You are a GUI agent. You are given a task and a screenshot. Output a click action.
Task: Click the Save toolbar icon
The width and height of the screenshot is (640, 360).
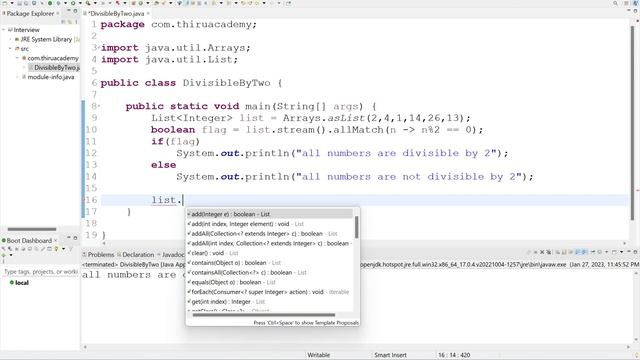coord(19,3)
